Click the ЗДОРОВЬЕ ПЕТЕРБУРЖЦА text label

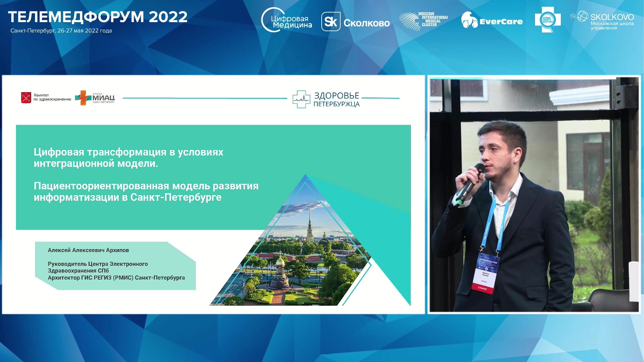tap(336, 100)
